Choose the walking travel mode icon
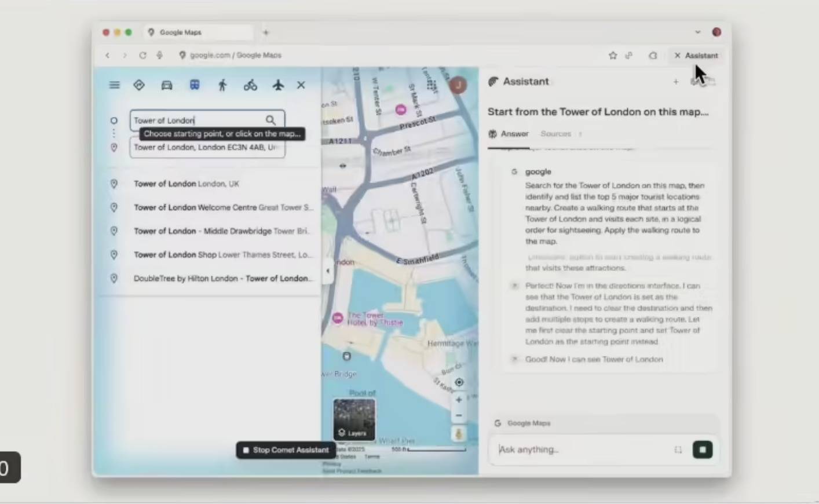Screen dimensions: 819x504 coord(222,85)
